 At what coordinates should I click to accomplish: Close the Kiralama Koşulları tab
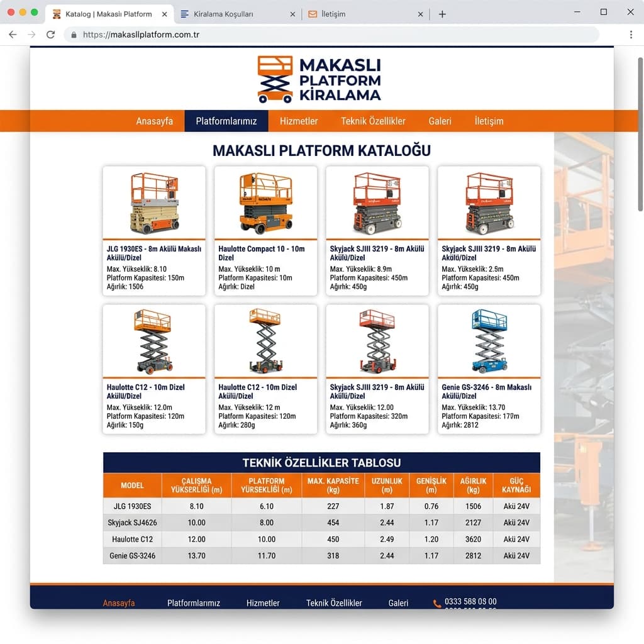pos(292,14)
